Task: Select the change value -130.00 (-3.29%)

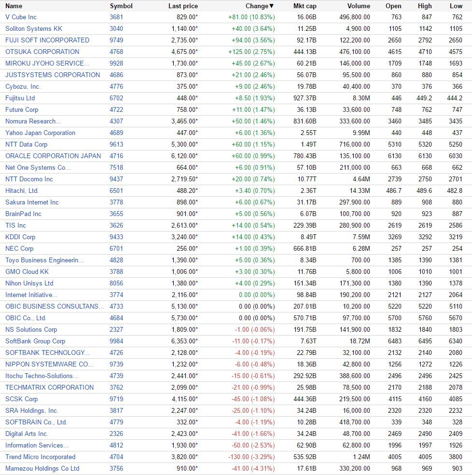Action: [251, 457]
